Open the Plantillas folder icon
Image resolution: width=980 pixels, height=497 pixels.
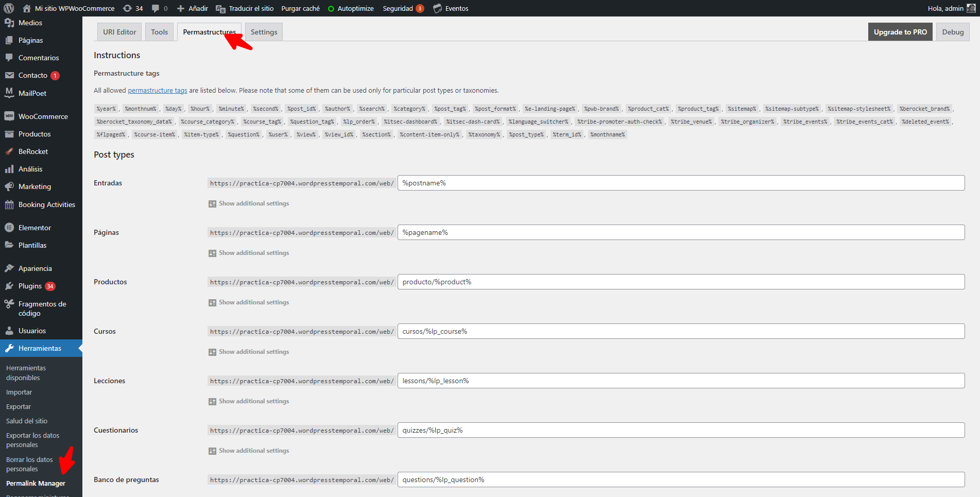pos(9,245)
